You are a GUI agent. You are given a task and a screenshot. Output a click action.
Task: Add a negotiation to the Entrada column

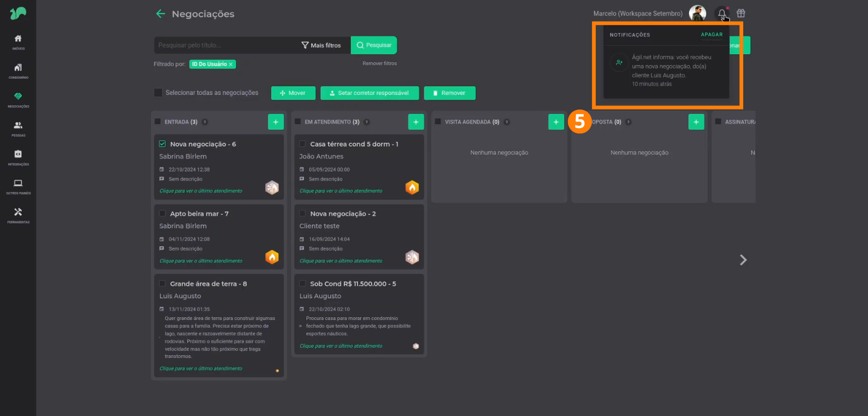[276, 122]
